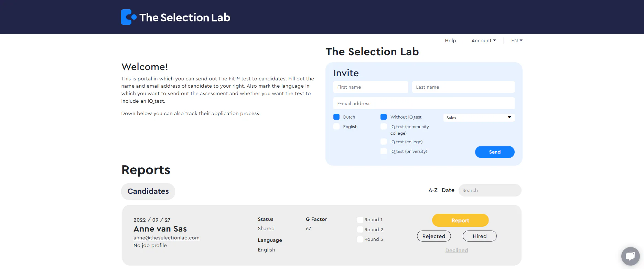Select IQ test (university) checkbox

tap(384, 151)
